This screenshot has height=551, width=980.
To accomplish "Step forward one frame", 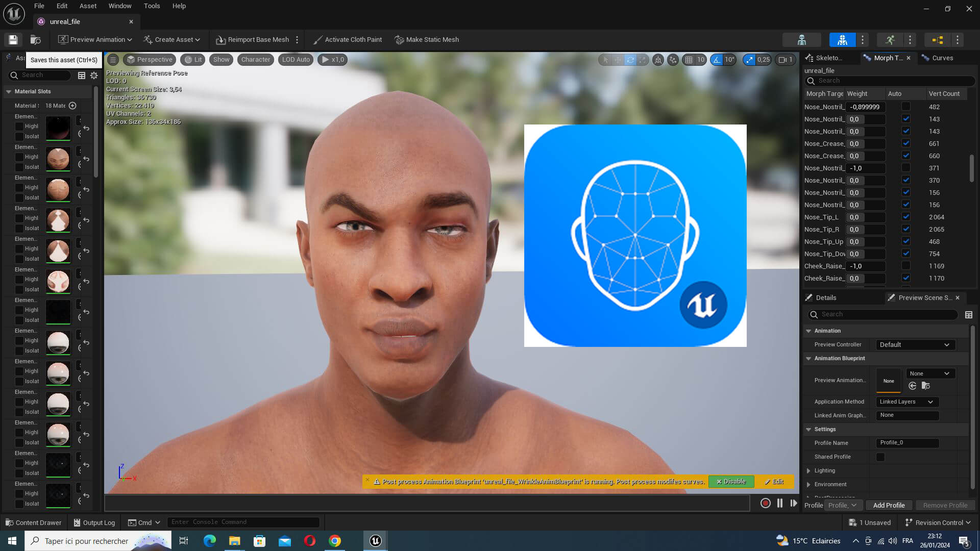I will click(x=794, y=503).
